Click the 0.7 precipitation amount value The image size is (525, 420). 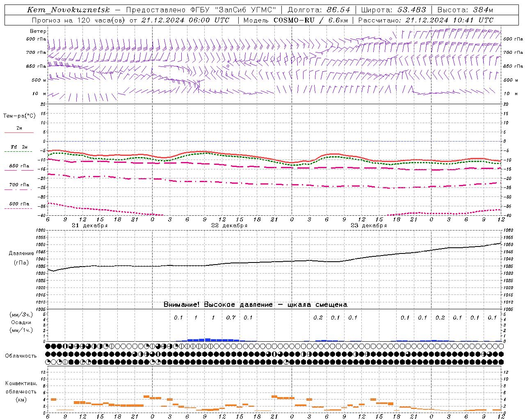pos(231,317)
